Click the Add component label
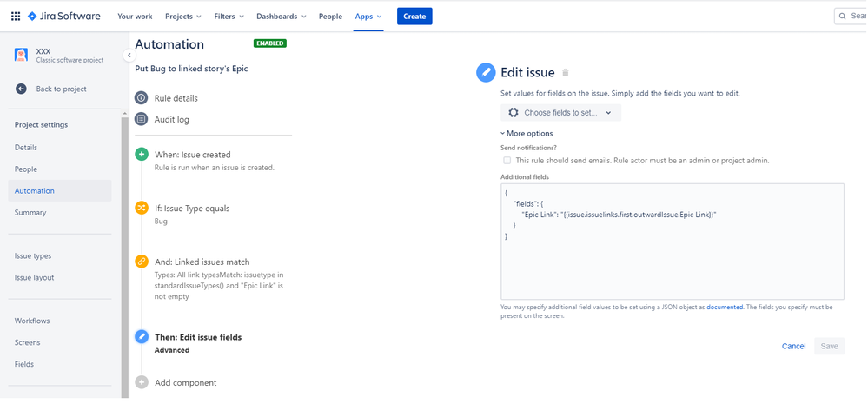The width and height of the screenshot is (868, 404). pos(185,382)
